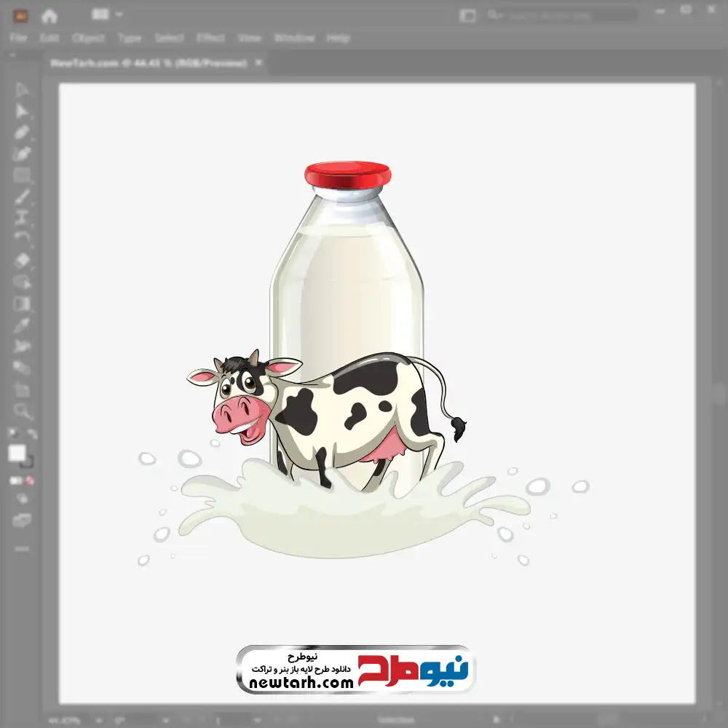The height and width of the screenshot is (728, 728).
Task: Select the Artboard tool
Action: point(23,389)
